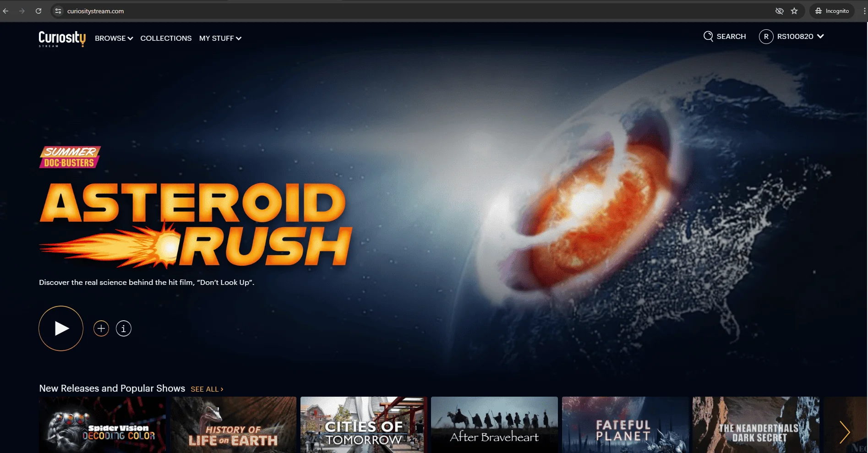Image resolution: width=868 pixels, height=453 pixels.
Task: Click the search magnifier icon
Action: 708,36
